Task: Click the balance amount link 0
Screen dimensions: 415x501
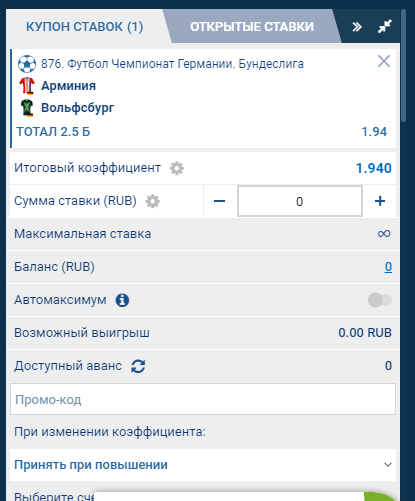Action: pos(388,267)
